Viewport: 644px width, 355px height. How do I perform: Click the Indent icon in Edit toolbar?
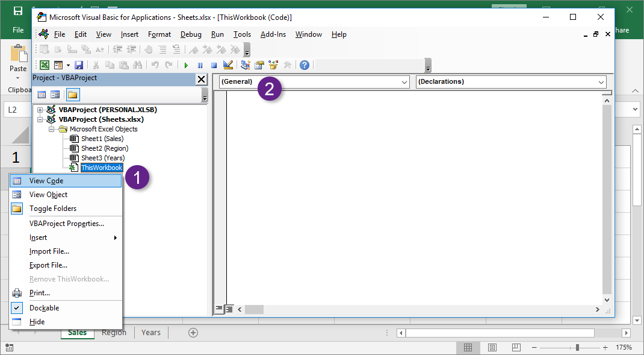pyautogui.click(x=117, y=49)
